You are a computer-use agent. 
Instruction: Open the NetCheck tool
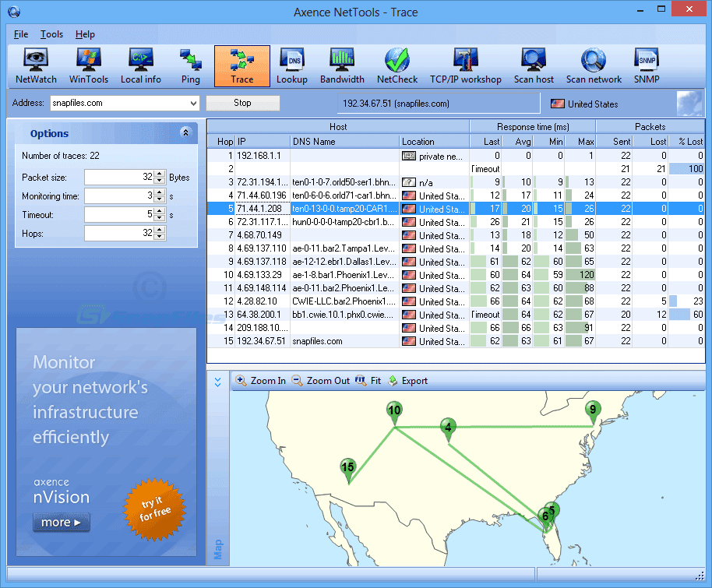(397, 66)
